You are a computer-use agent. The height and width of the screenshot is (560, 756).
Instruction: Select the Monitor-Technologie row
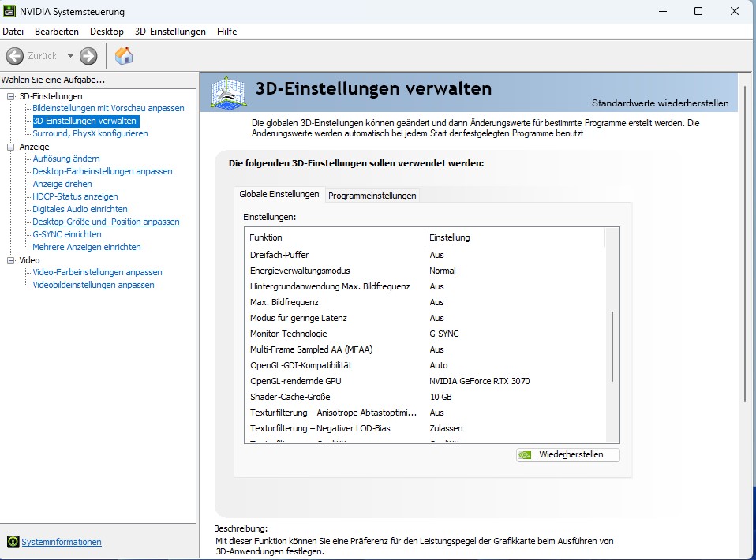(x=425, y=334)
